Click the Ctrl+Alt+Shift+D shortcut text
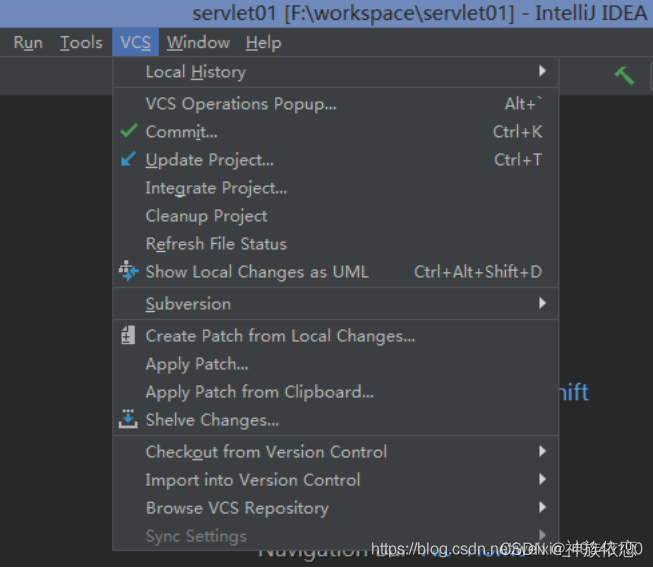 click(x=478, y=272)
